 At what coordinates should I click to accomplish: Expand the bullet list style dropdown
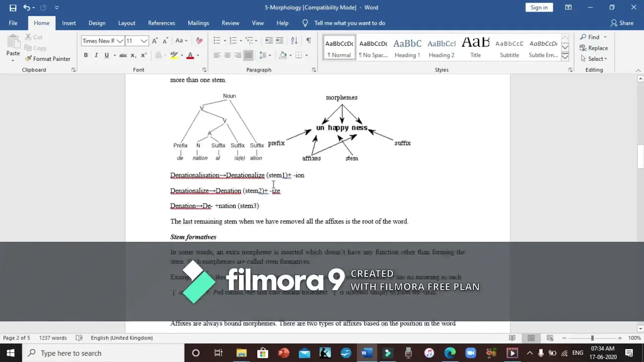224,41
